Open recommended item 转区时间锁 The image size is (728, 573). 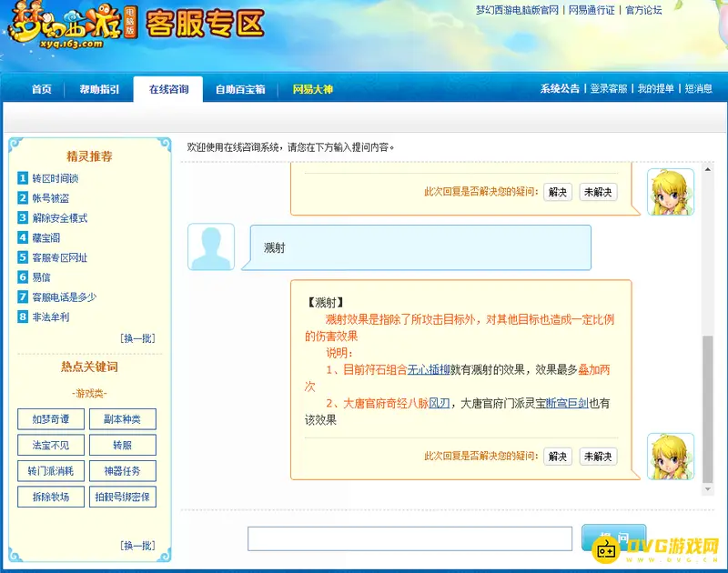click(56, 178)
